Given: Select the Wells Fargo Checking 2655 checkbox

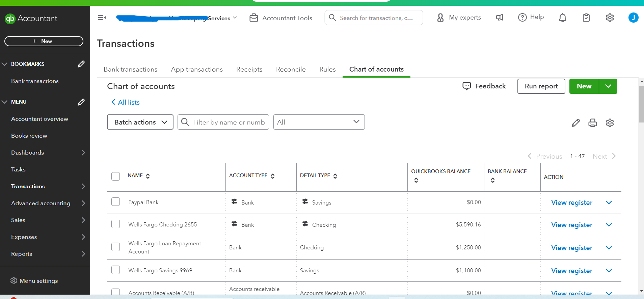Looking at the screenshot, I should click(115, 224).
